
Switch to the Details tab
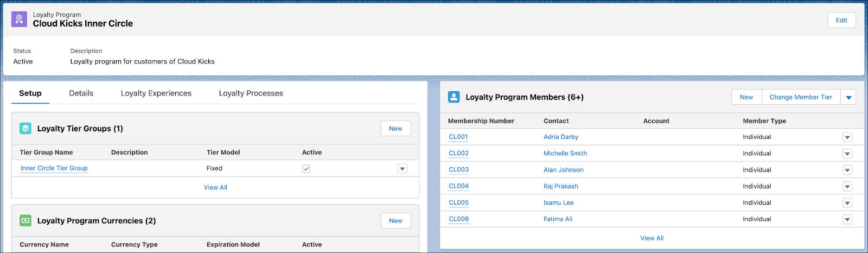pos(81,93)
